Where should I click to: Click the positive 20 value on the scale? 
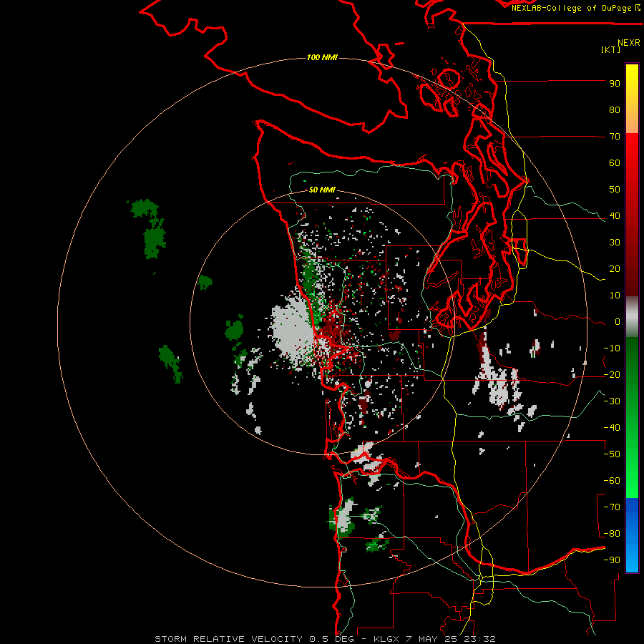615,269
